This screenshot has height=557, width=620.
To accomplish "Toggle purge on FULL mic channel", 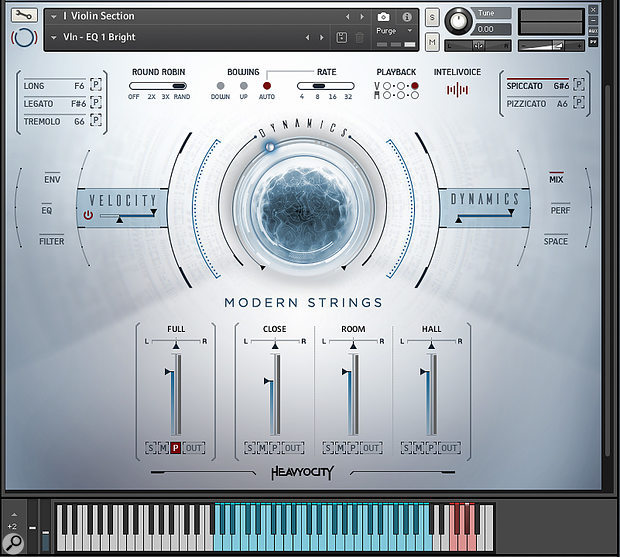I will (x=176, y=448).
